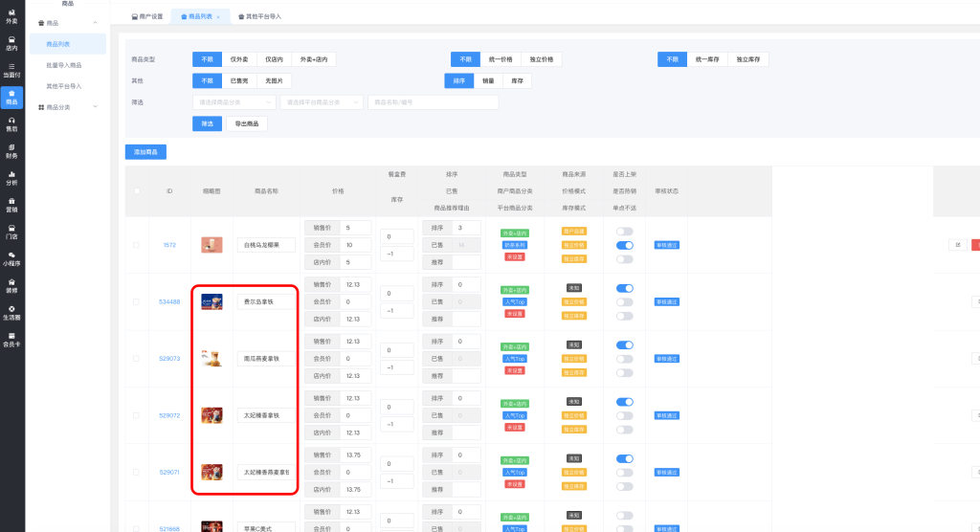
Task: Expand the 商品分类 menu group
Action: point(66,107)
